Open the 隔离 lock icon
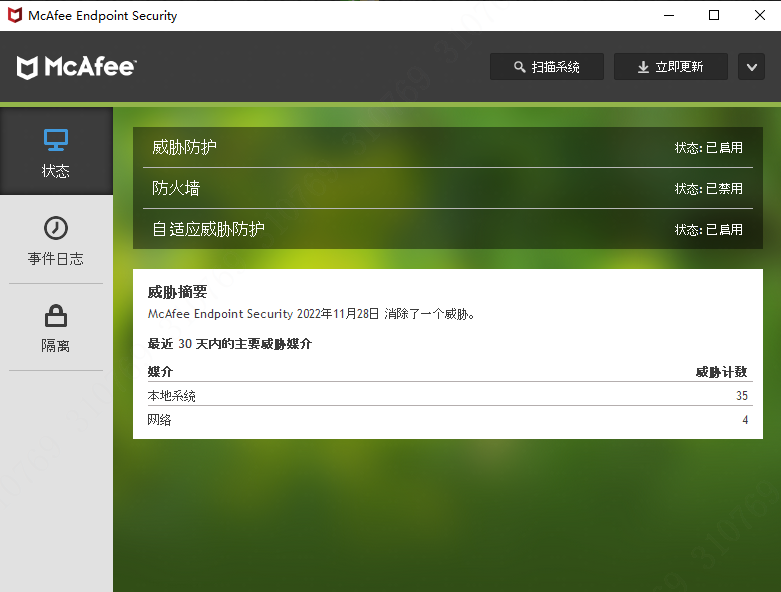The width and height of the screenshot is (781, 592). 56,316
